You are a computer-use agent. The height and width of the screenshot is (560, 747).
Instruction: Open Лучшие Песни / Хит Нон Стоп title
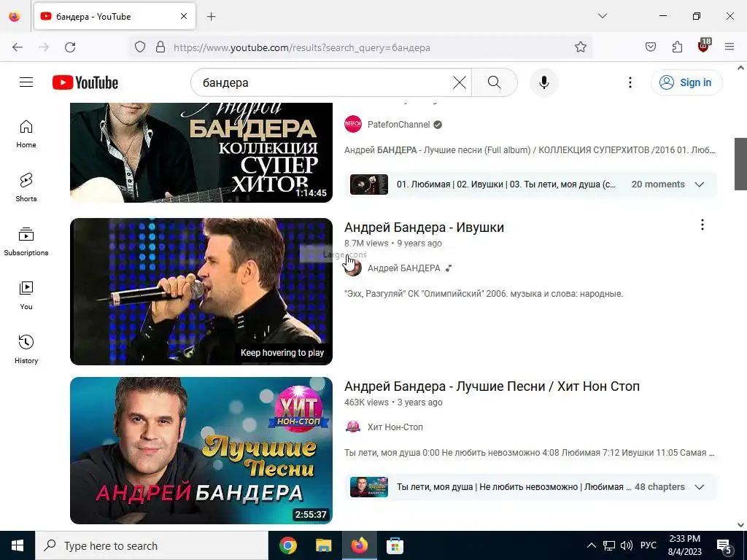tap(492, 386)
